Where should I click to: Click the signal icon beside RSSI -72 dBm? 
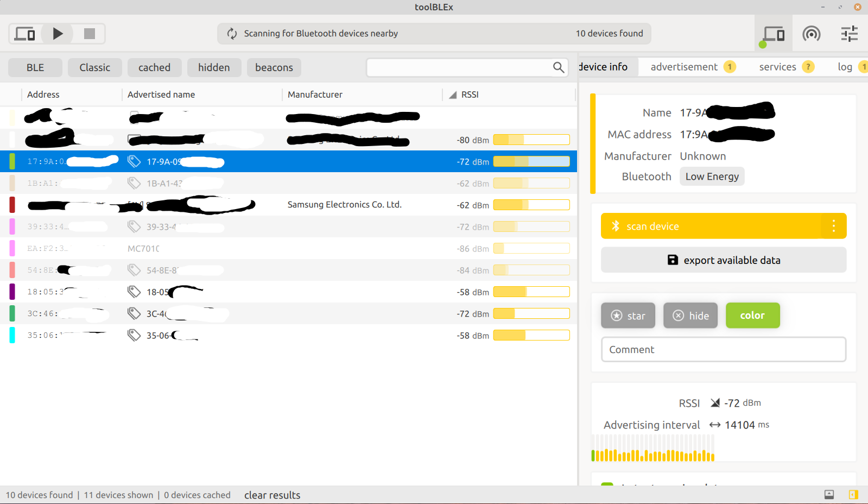point(715,403)
